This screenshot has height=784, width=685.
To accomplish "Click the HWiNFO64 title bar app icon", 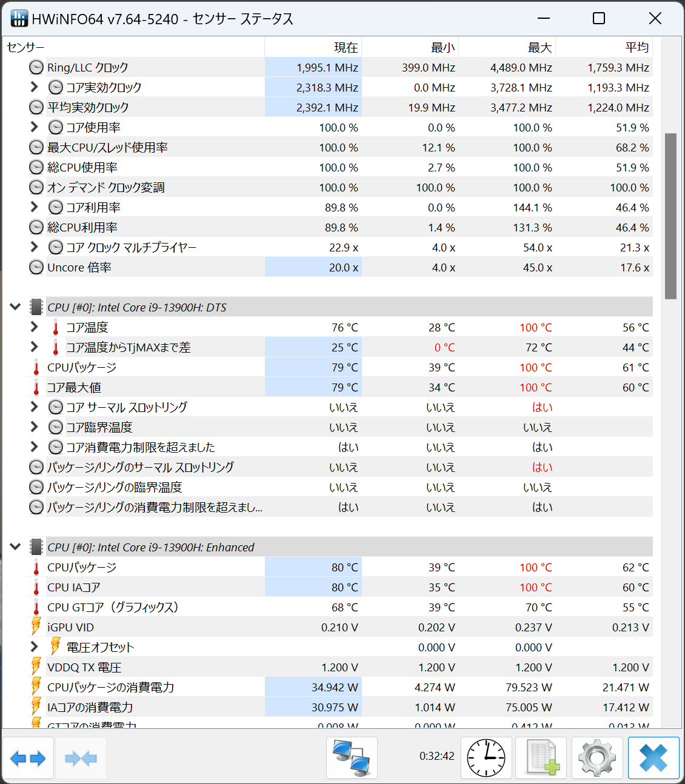I will coord(19,19).
